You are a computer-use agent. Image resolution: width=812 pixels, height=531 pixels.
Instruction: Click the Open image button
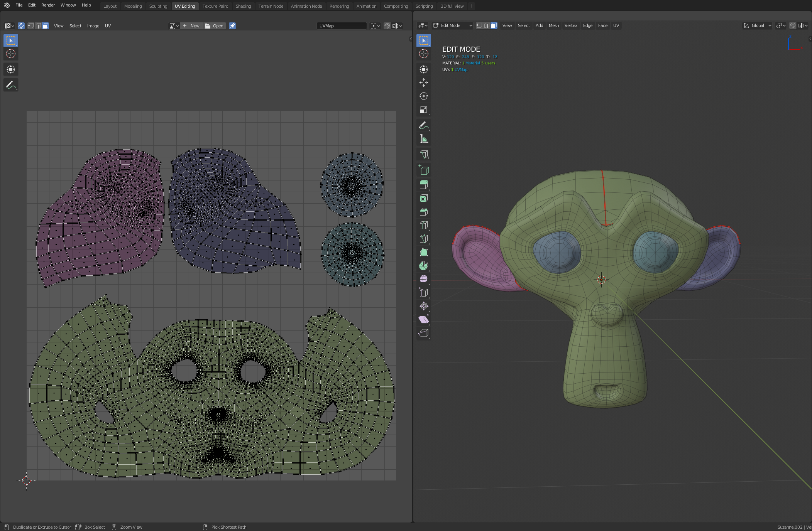pos(215,26)
